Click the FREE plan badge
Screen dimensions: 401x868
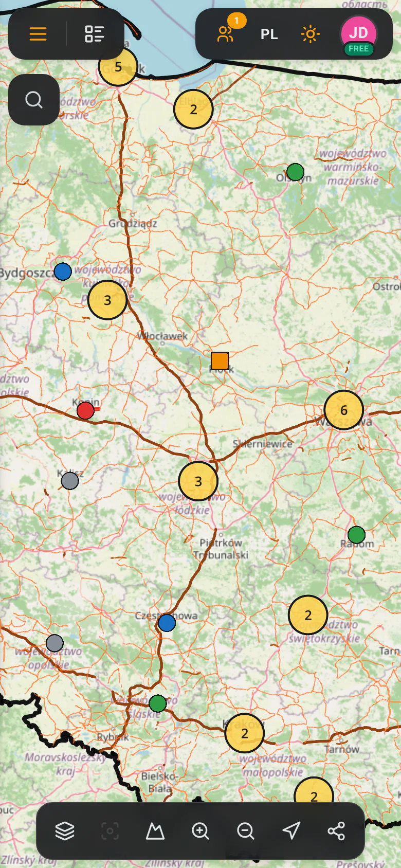[x=358, y=49]
